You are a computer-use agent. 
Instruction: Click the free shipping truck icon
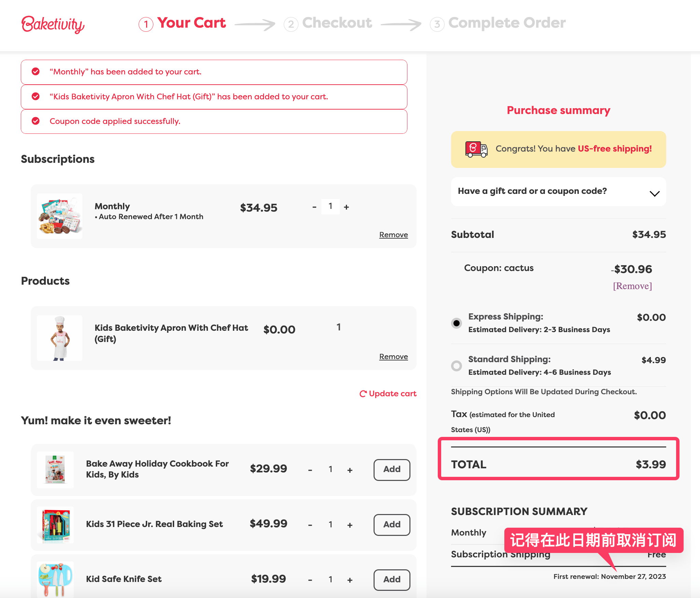click(476, 149)
